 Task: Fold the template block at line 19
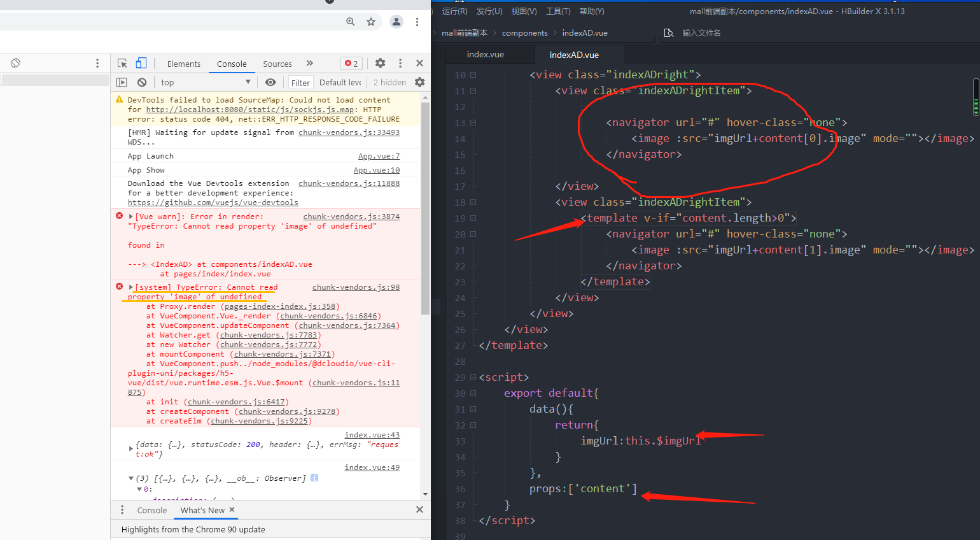[x=473, y=218]
